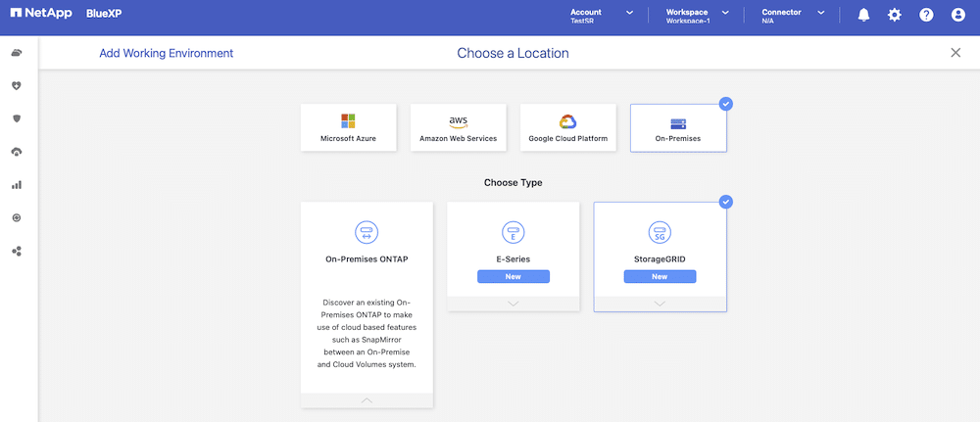This screenshot has width=980, height=422.
Task: Open the user profile icon
Action: (958, 15)
